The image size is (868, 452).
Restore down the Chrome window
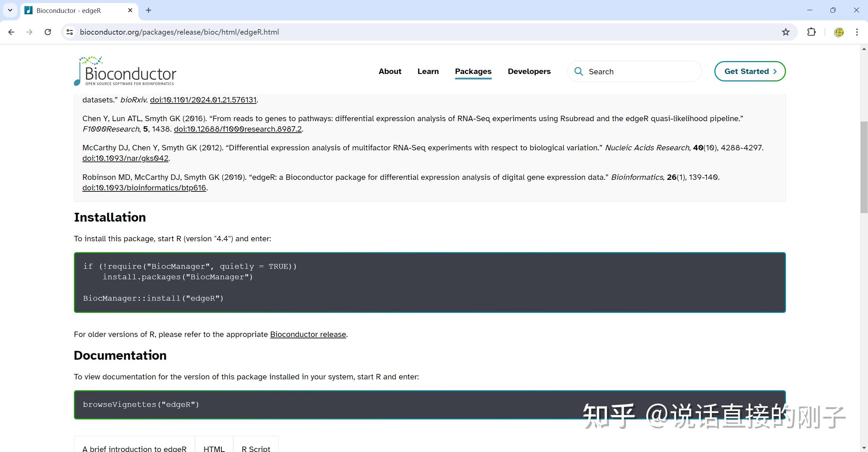click(833, 10)
